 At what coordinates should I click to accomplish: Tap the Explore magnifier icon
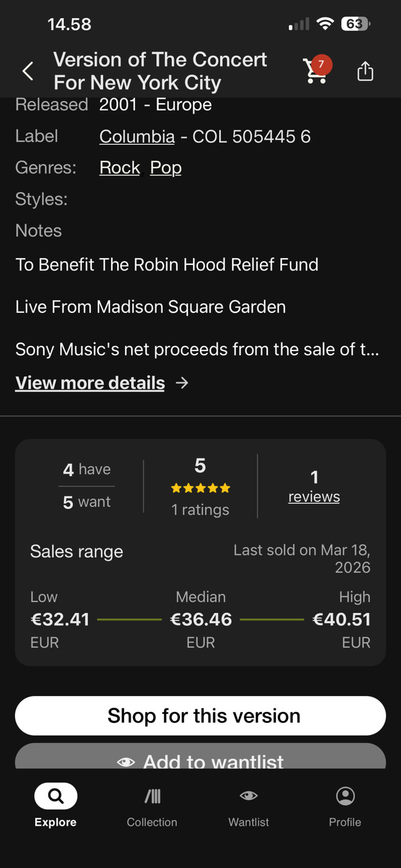coord(56,796)
